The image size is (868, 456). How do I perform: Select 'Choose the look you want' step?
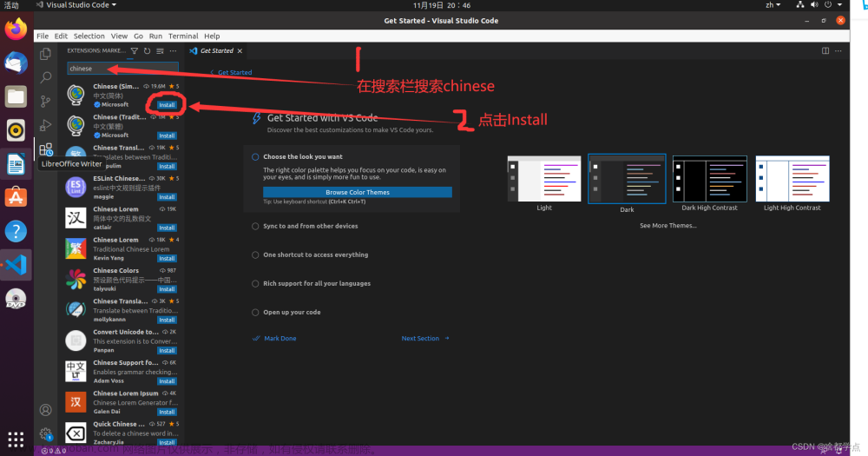(303, 157)
